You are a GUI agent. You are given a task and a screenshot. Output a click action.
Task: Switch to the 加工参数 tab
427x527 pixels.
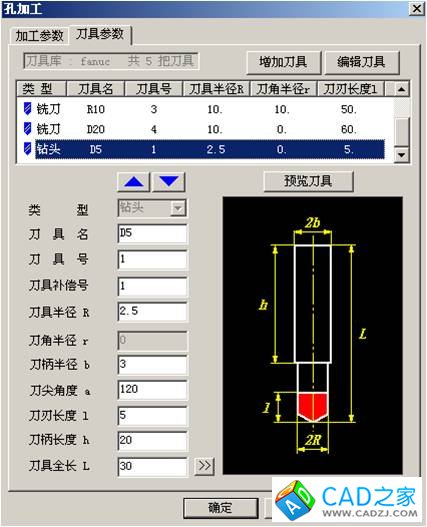coord(39,36)
